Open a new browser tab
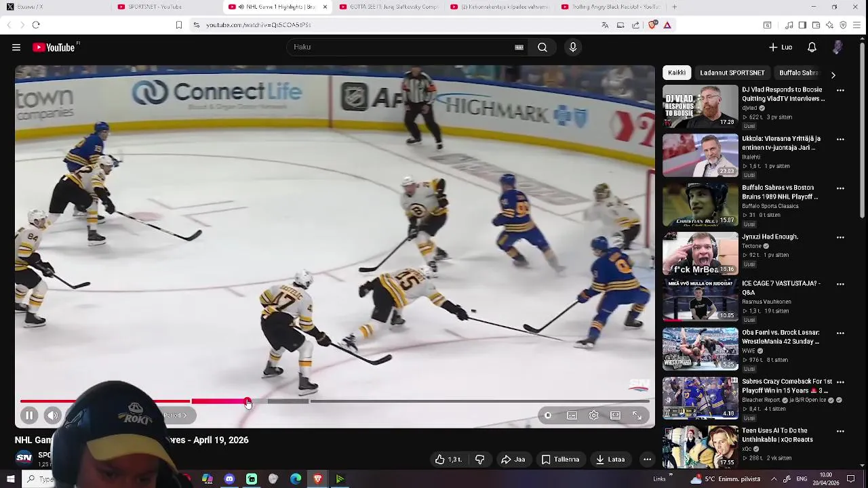 (674, 7)
